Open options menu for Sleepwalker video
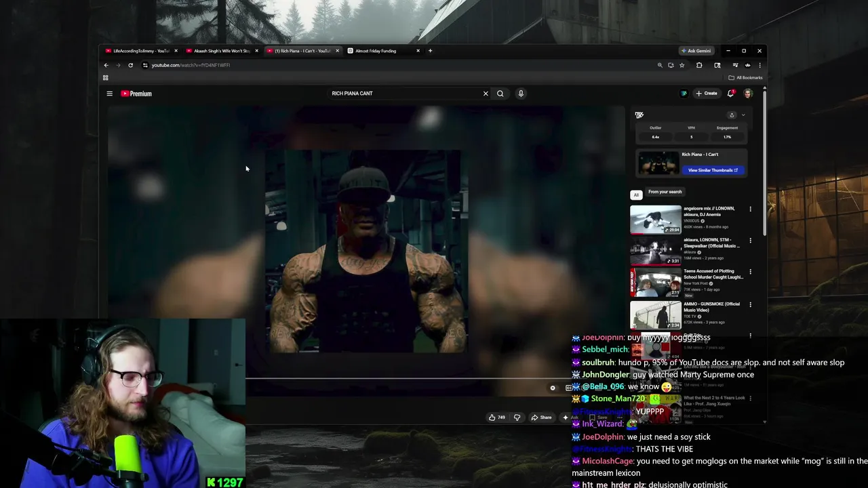 pyautogui.click(x=750, y=241)
